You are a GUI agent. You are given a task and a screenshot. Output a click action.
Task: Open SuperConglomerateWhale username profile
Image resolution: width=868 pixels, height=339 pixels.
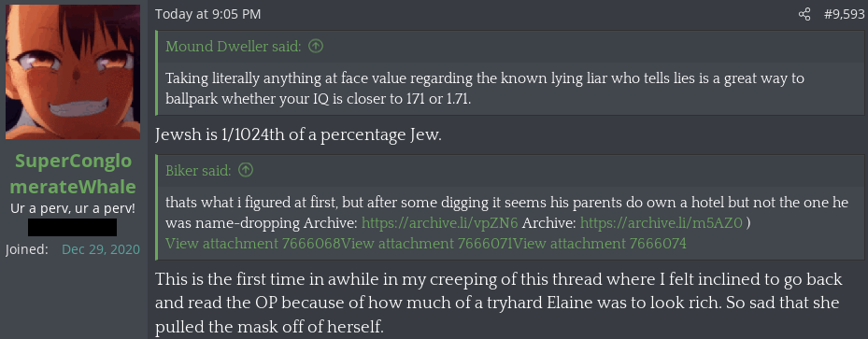click(73, 174)
